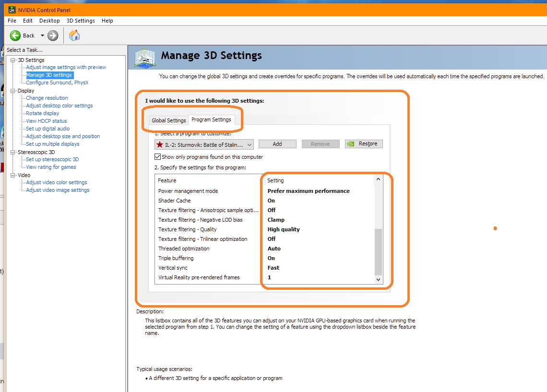Open Set up digital audio
The height and width of the screenshot is (392, 547).
point(48,129)
